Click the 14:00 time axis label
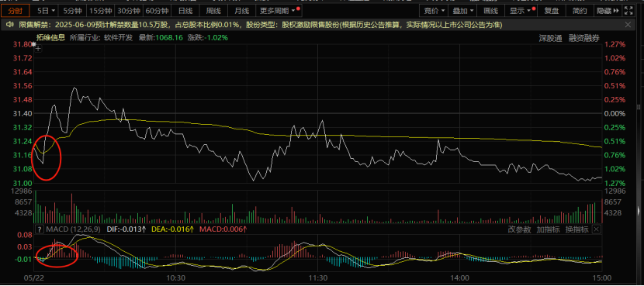This screenshot has height=286, width=644. pos(460,277)
